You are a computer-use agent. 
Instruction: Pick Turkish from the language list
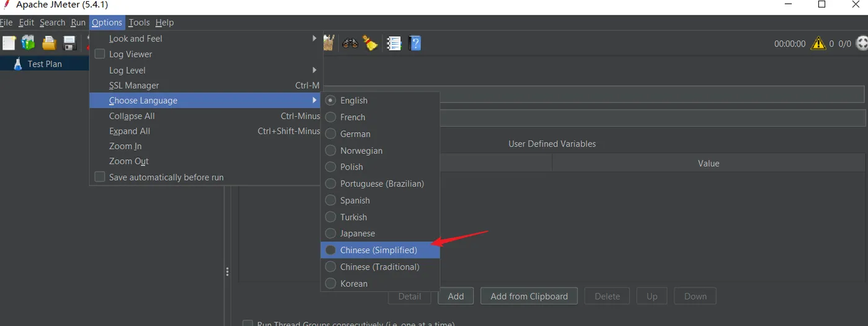pos(380,217)
